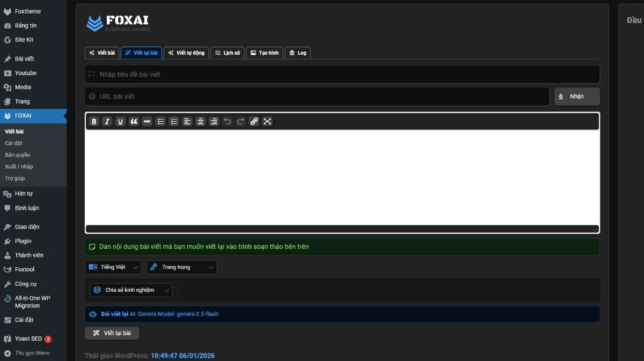Expand the Trang trọng tone selector
644x361 pixels.
181,267
